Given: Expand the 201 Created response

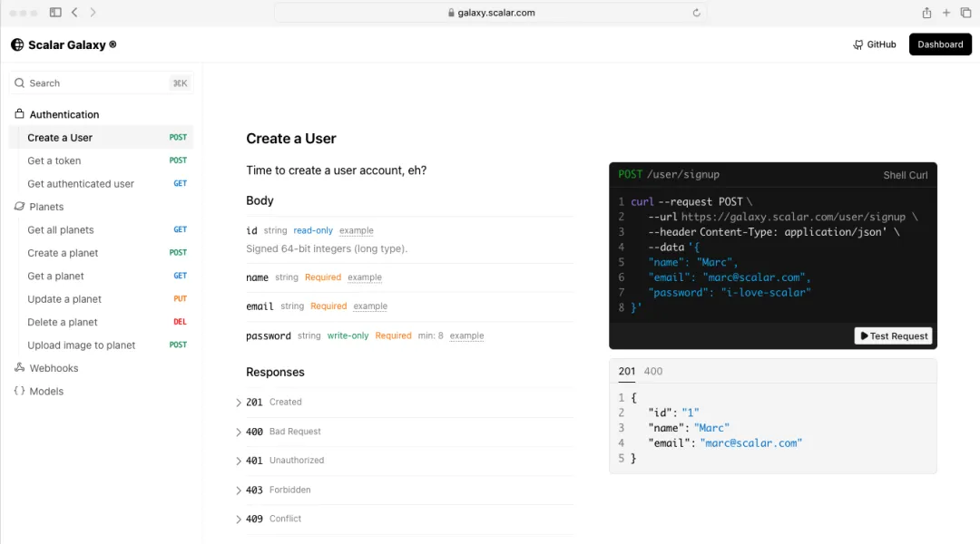Looking at the screenshot, I should pos(239,403).
